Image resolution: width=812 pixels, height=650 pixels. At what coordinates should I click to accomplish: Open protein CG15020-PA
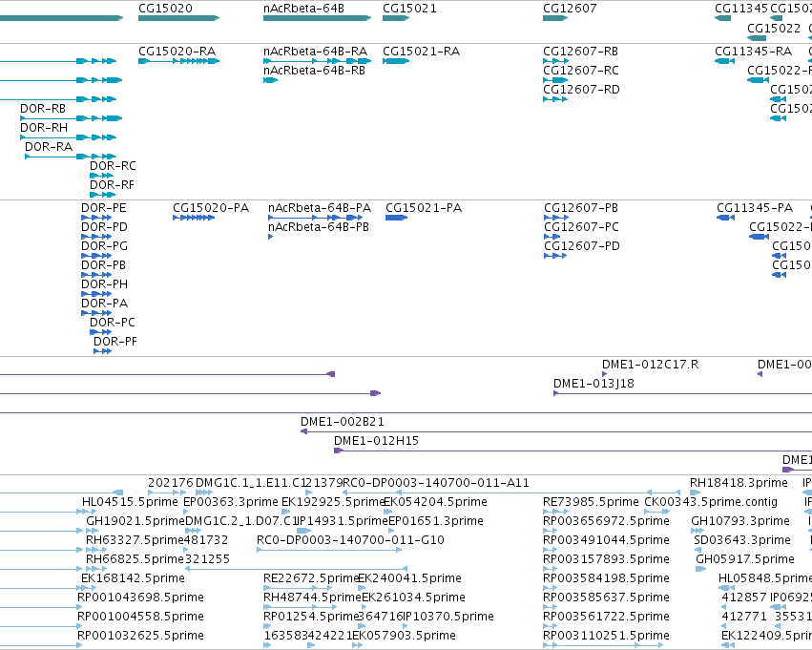point(211,208)
